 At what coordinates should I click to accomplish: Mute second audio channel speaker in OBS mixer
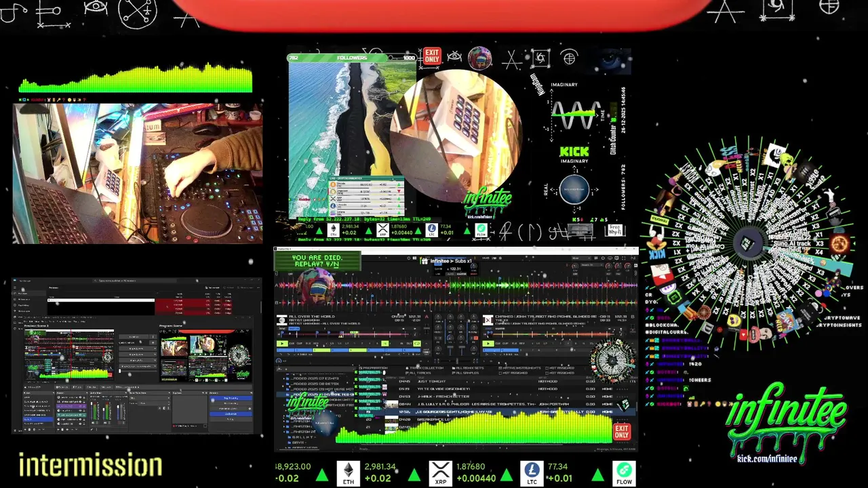104,422
